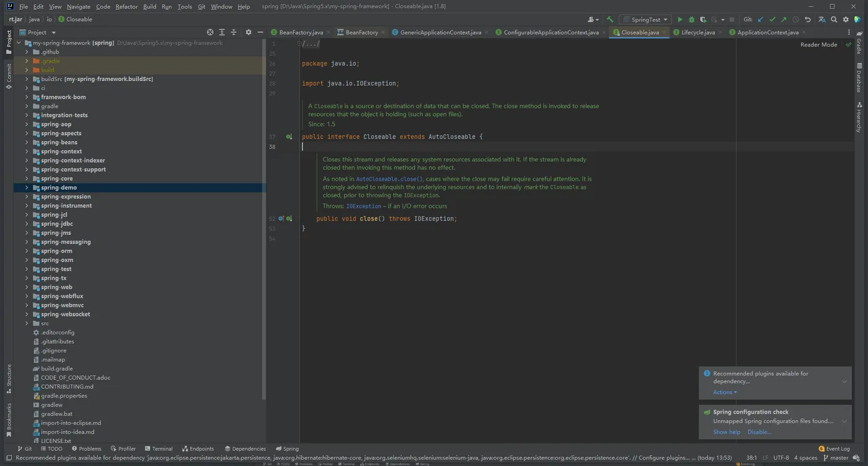This screenshot has height=466, width=868.
Task: Click the Git update project arrow icon
Action: point(761,20)
